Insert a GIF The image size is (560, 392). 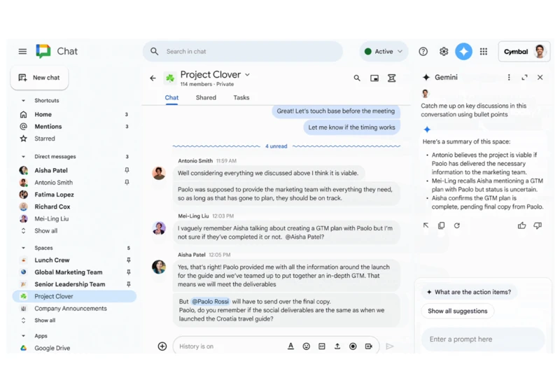322,346
